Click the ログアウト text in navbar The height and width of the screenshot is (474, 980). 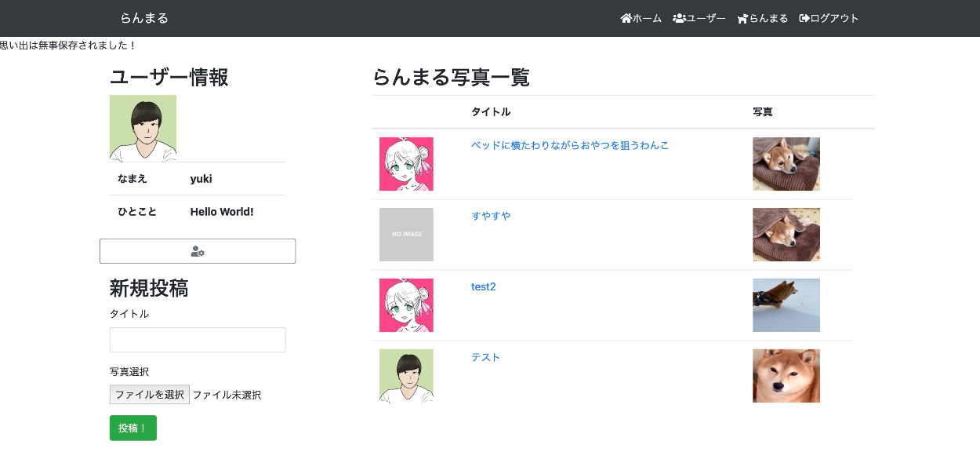coord(834,18)
